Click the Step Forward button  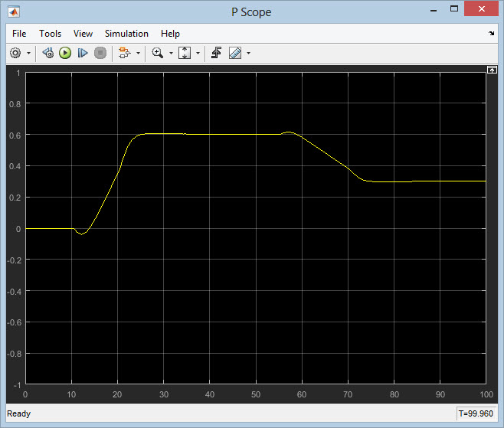click(83, 53)
